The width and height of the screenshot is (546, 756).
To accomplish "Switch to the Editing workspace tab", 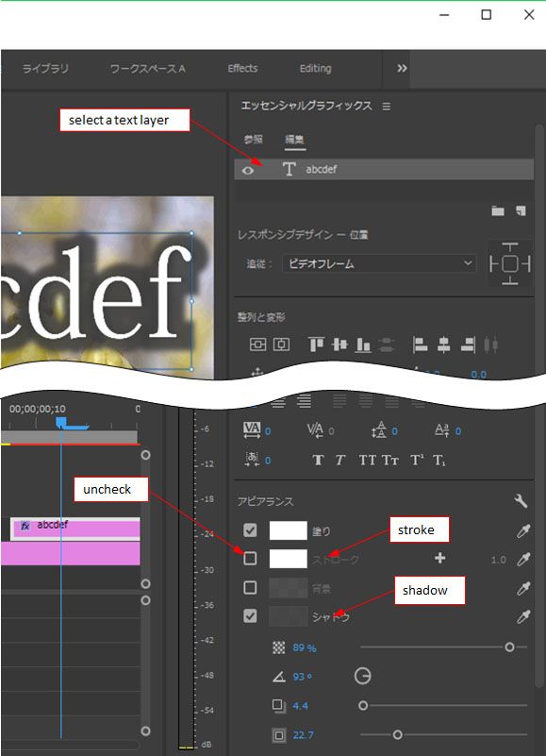I will (315, 69).
